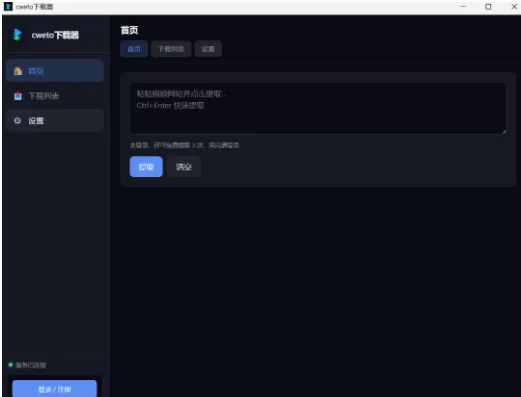Click the cweto logo icon in sidebar
This screenshot has height=397, width=521.
(x=17, y=35)
